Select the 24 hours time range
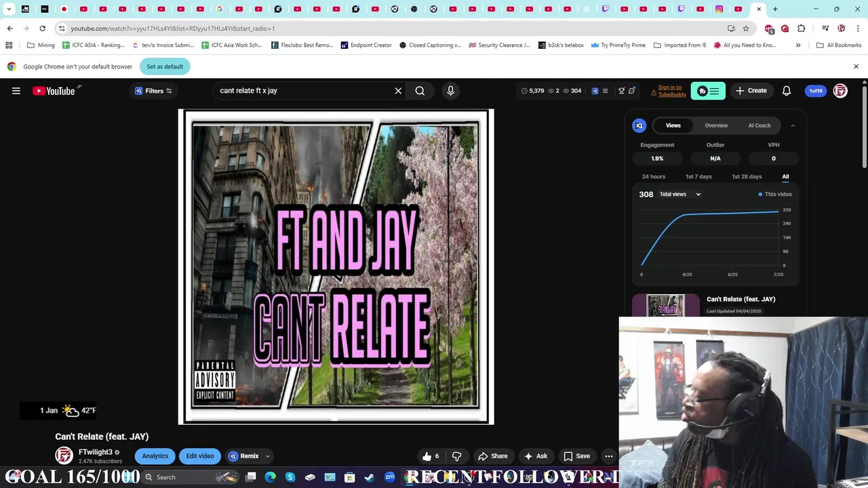Viewport: 868px width, 488px height. pos(654,176)
